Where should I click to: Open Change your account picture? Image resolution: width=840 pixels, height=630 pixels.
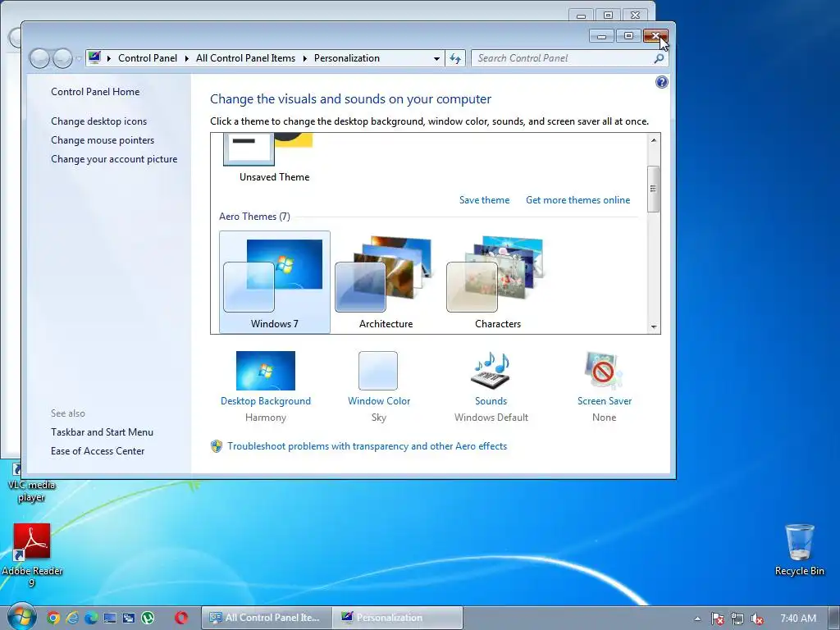coord(113,159)
